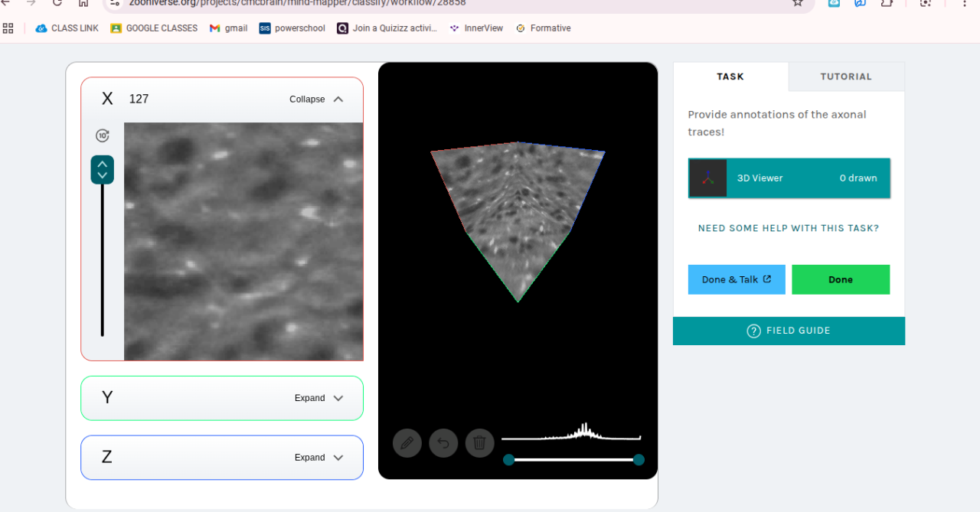Image resolution: width=980 pixels, height=512 pixels.
Task: Reload the browser page
Action: 57,3
